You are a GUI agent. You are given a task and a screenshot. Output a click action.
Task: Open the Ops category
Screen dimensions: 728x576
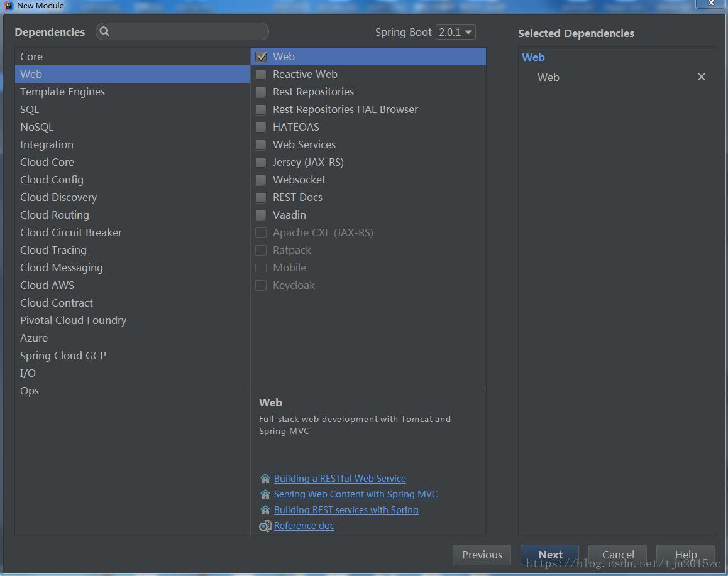(132, 391)
